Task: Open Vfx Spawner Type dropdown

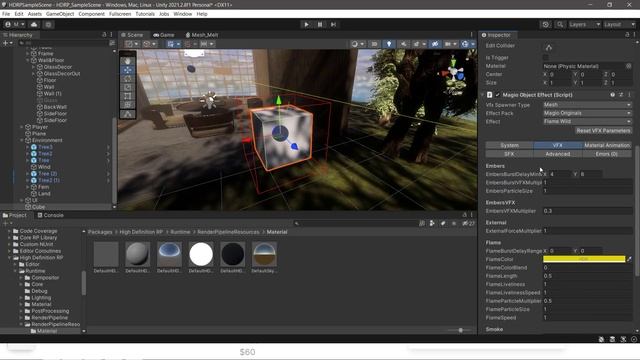Action: 587,105
